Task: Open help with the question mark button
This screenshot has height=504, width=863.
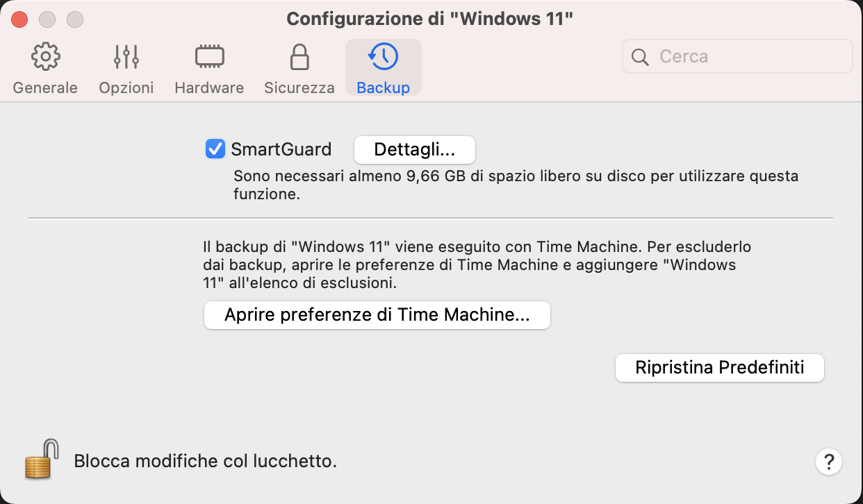Action: pyautogui.click(x=829, y=462)
